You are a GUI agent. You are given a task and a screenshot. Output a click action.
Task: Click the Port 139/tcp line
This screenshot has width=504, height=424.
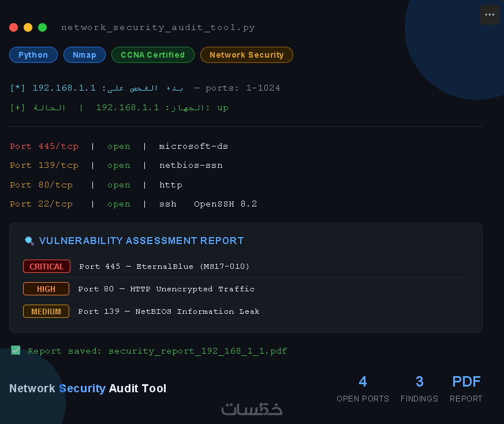(116, 166)
